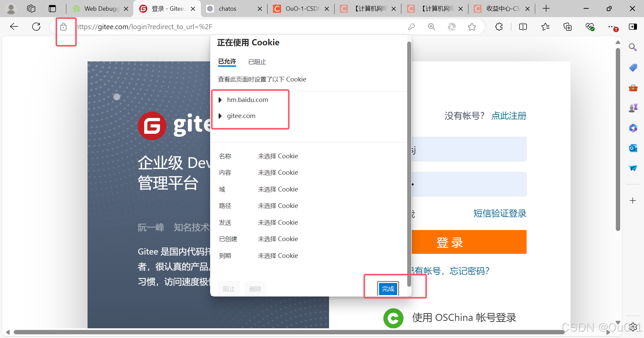Click the 删除 button
The width and height of the screenshot is (644, 338).
[x=255, y=289]
